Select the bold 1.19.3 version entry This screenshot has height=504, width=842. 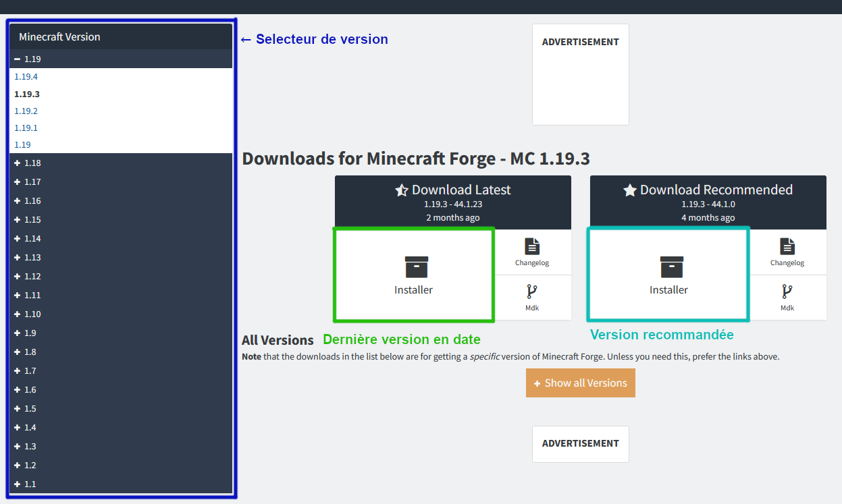point(27,94)
